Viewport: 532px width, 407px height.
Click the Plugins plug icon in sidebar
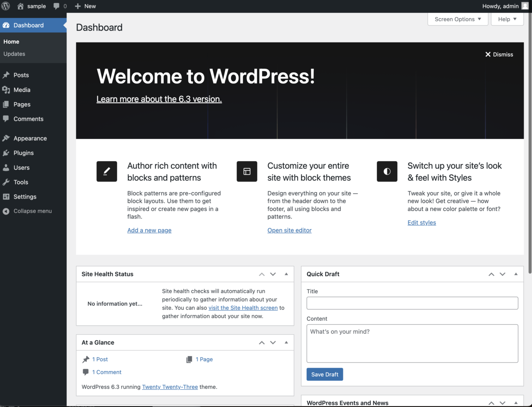pyautogui.click(x=6, y=153)
